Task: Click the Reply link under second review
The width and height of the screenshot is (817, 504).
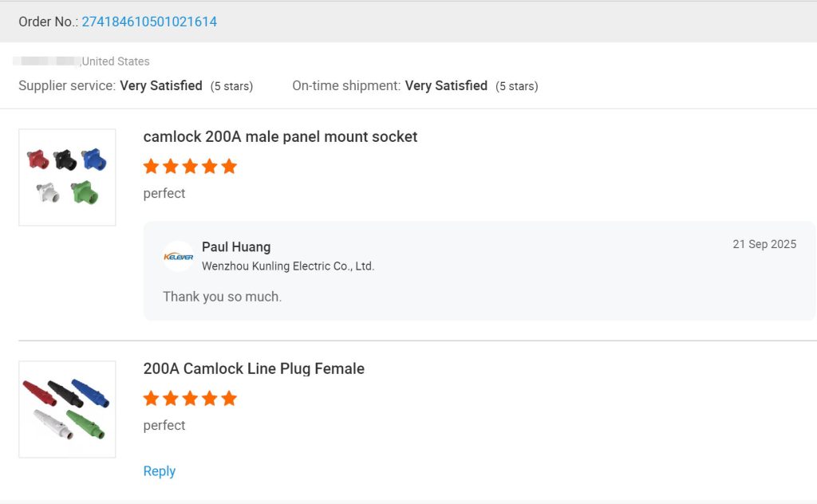Action: click(159, 471)
